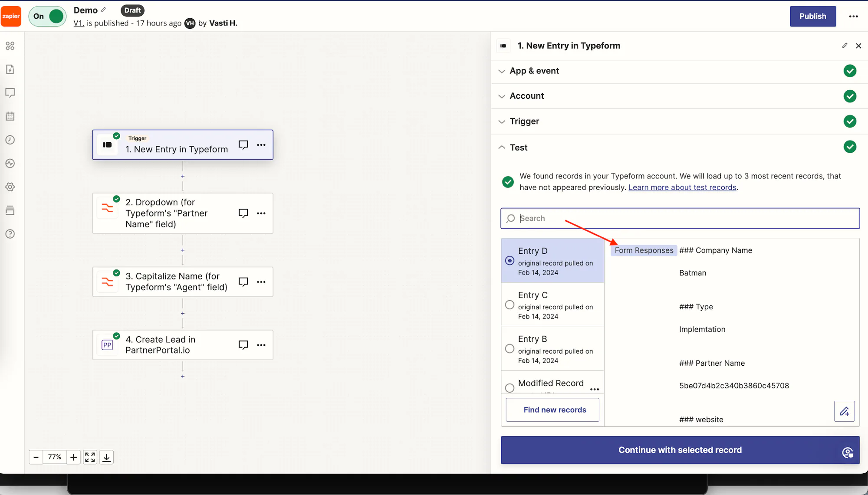The image size is (868, 495).
Task: Add comment on Create Lead step
Action: [x=243, y=345]
